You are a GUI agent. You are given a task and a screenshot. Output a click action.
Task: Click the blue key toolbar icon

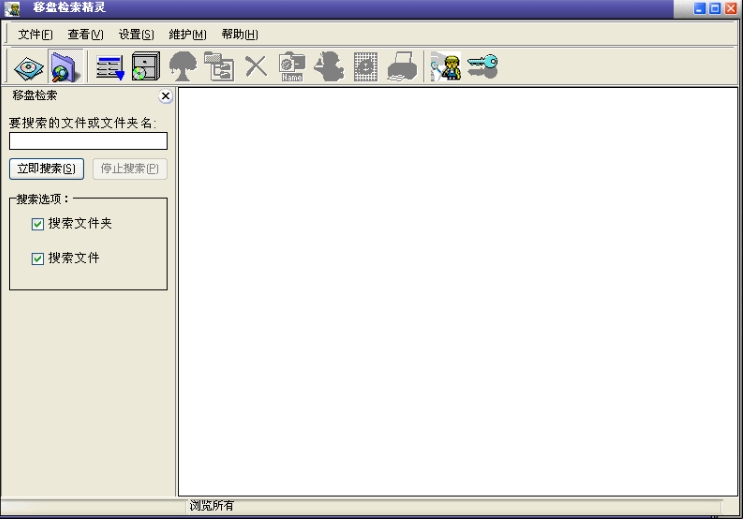click(483, 66)
